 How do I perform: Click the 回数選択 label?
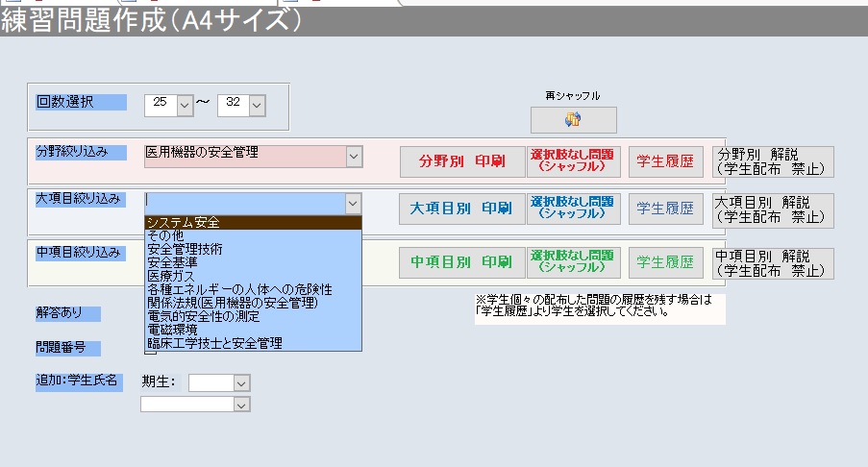[x=81, y=103]
